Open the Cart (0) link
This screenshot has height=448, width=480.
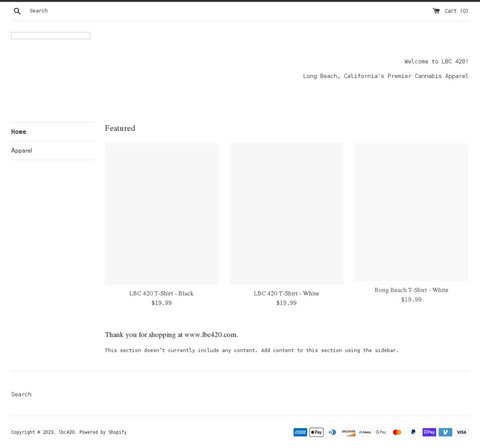pos(450,10)
